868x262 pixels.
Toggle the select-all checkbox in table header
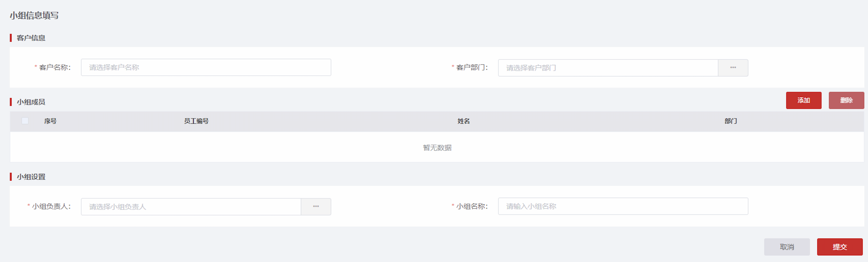tap(25, 121)
